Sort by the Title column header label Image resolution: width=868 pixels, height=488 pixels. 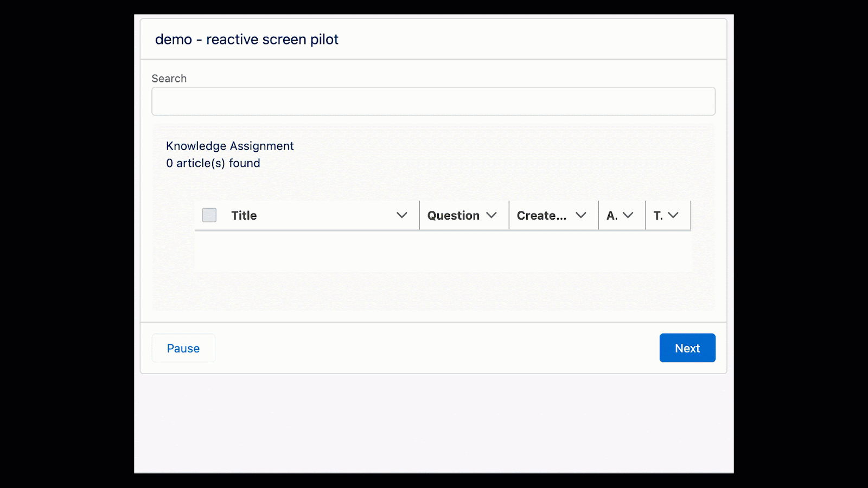coord(244,215)
